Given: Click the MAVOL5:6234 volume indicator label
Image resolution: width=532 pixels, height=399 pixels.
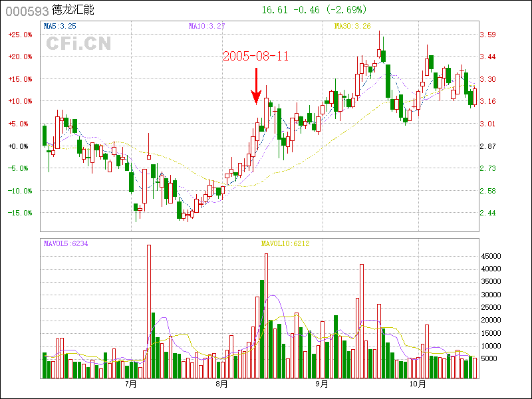Looking at the screenshot, I should pos(66,243).
